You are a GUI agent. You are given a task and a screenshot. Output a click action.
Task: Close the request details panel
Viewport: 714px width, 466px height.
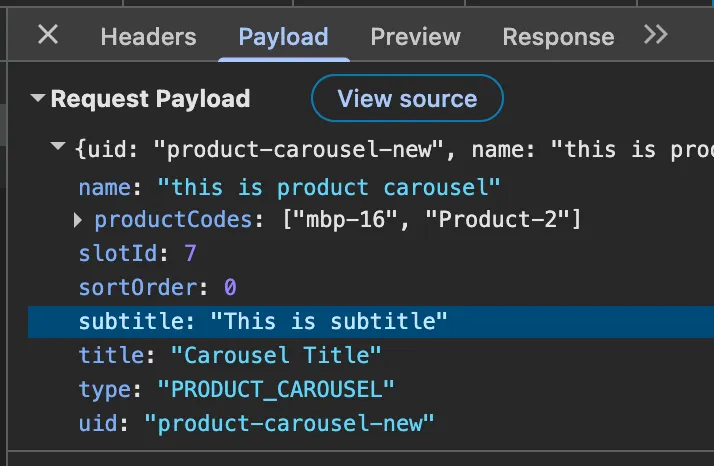click(x=48, y=35)
